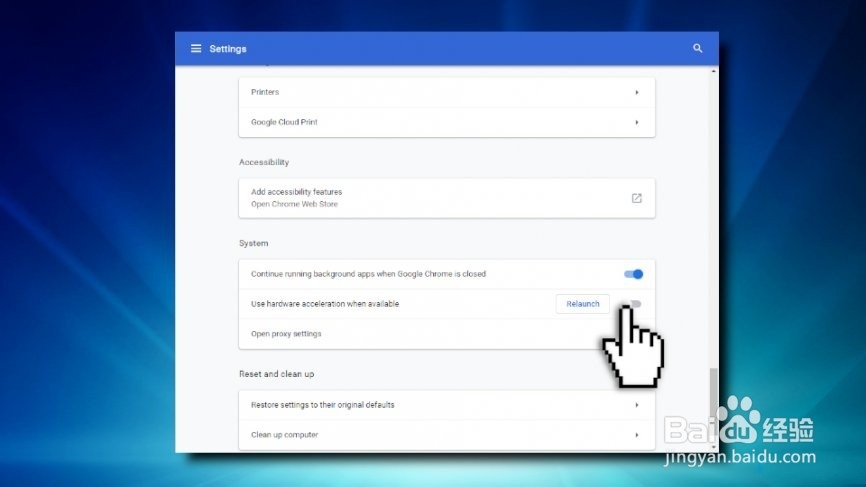Click Use hardware acceleration when available text
Viewport: 866px width, 487px height.
(325, 304)
